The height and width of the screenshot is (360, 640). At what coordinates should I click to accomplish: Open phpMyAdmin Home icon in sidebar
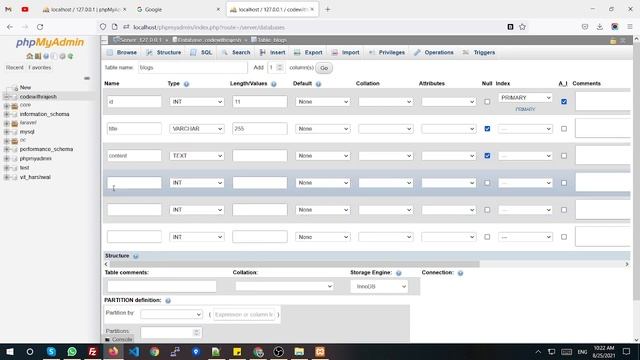tap(29, 56)
